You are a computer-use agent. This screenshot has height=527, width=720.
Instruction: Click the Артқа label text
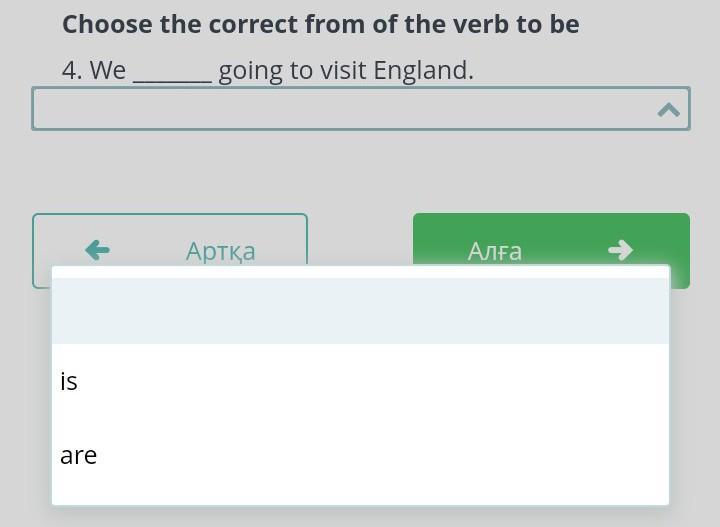coord(220,251)
